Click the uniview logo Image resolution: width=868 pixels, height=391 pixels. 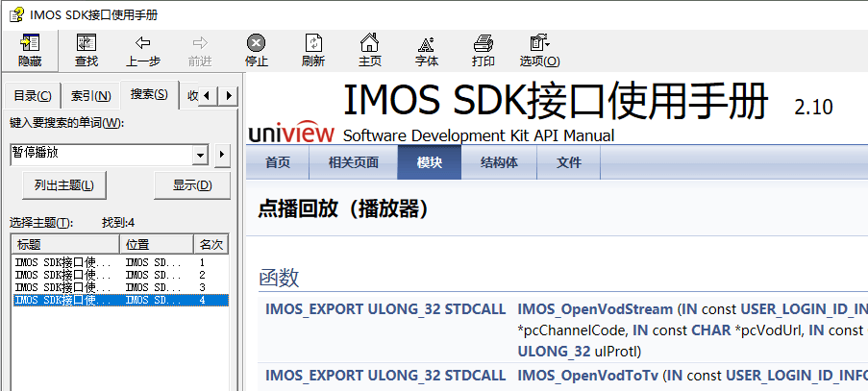pos(291,133)
